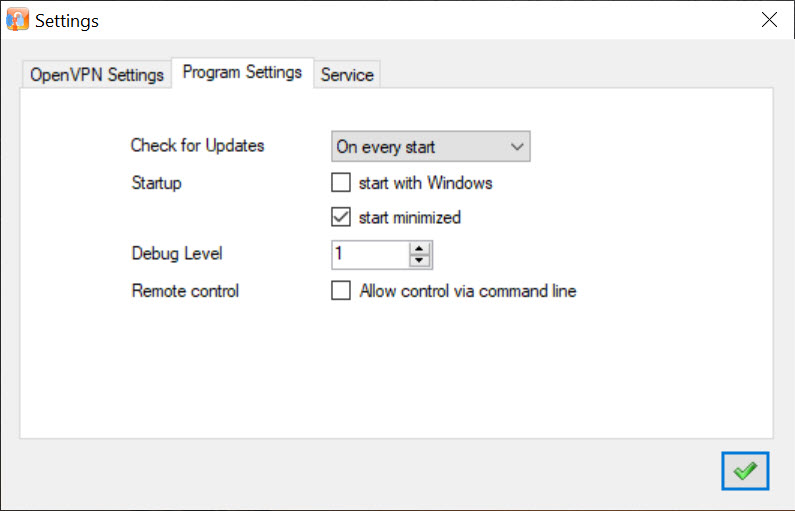Uncheck the start minimized checkbox
Viewport: 795px width, 511px height.
tap(341, 217)
